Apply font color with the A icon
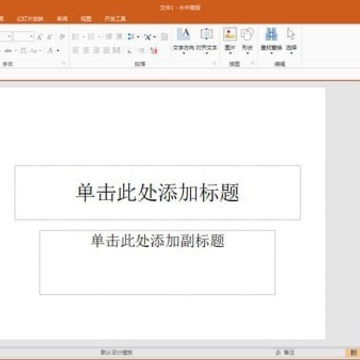 [x=50, y=51]
